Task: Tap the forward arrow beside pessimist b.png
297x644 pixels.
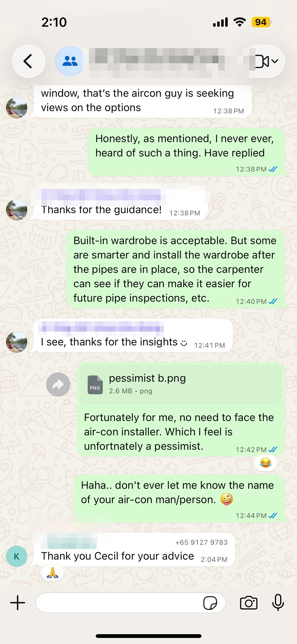Action: 58,384
